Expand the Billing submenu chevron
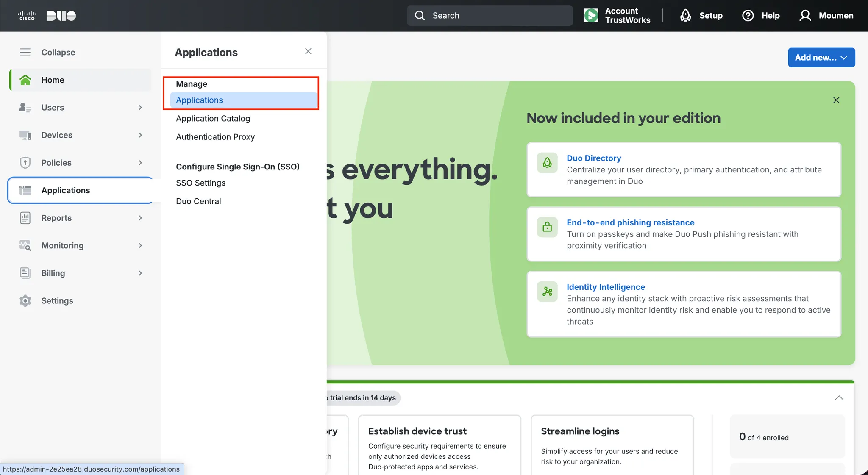 pyautogui.click(x=140, y=273)
